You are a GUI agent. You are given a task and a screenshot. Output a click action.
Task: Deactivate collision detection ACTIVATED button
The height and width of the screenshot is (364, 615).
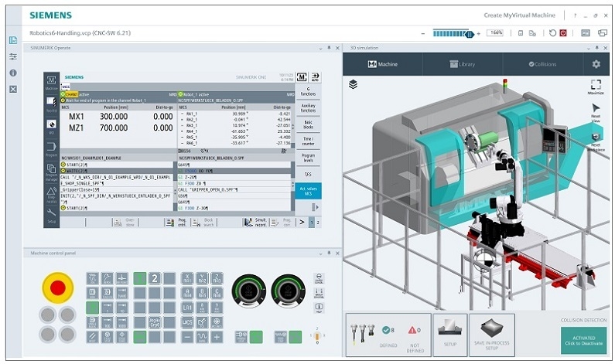coord(583,340)
